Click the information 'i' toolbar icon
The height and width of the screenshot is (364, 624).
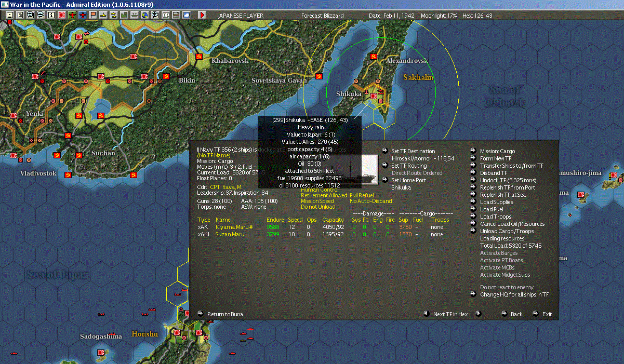click(x=51, y=16)
